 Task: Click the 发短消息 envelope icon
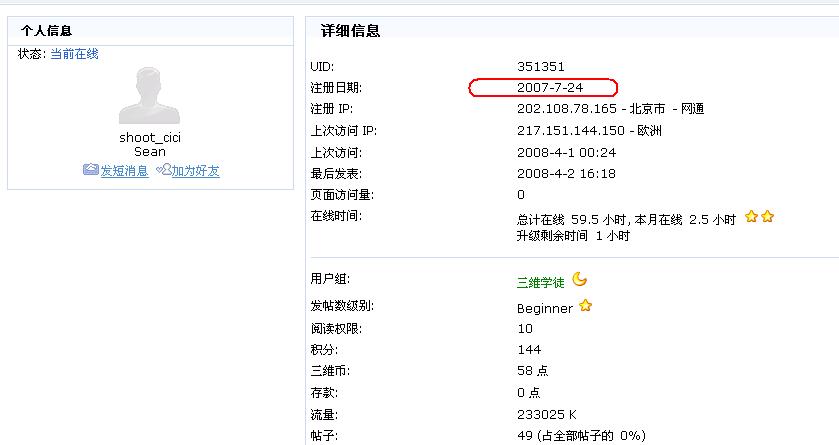point(91,170)
